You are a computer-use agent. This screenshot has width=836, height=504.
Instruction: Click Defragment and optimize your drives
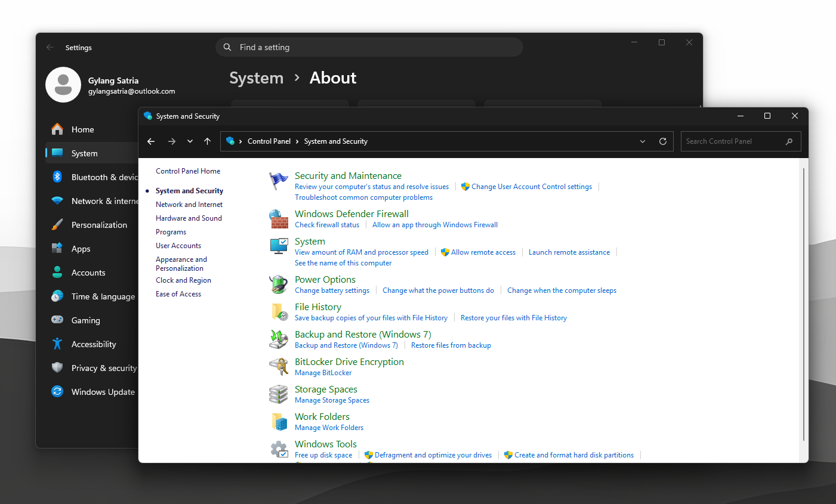click(433, 455)
